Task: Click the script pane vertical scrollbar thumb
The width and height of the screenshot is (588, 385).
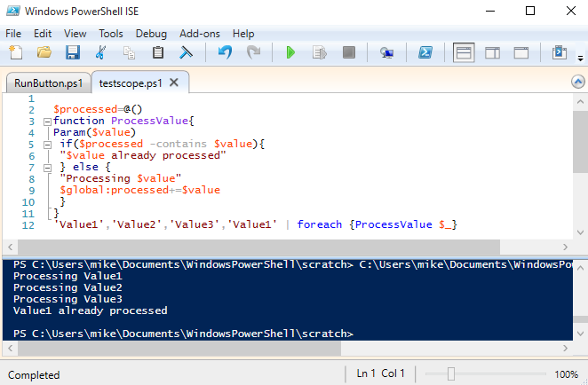Action: tap(580, 142)
